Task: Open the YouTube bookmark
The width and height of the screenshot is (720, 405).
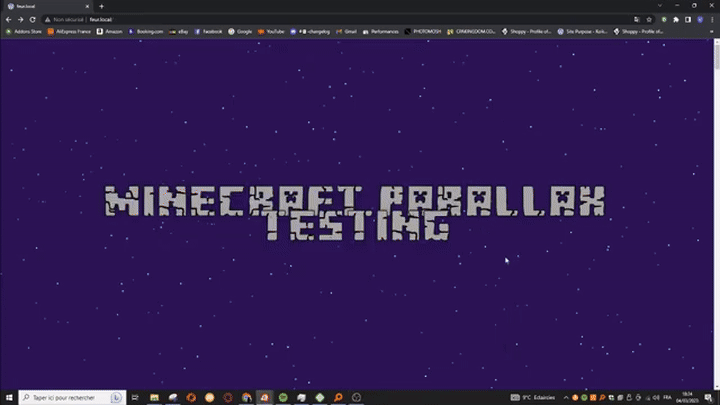Action: 271,32
